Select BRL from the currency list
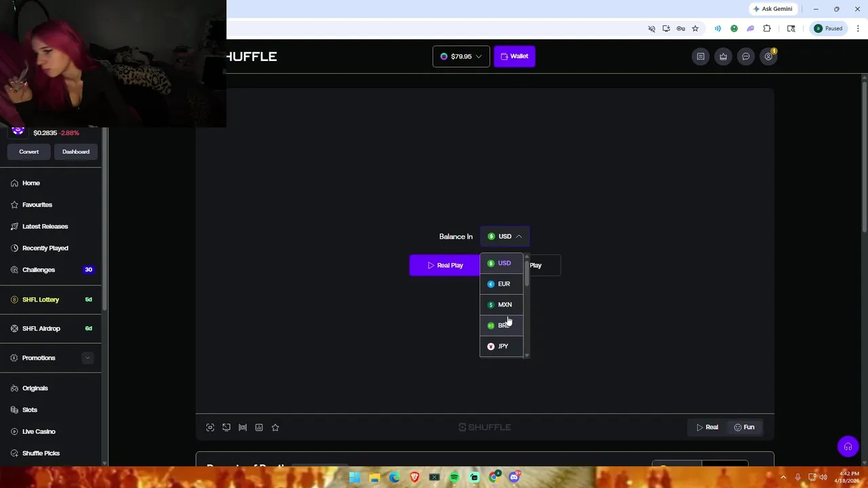Screen dimensions: 868x488 [502, 325]
